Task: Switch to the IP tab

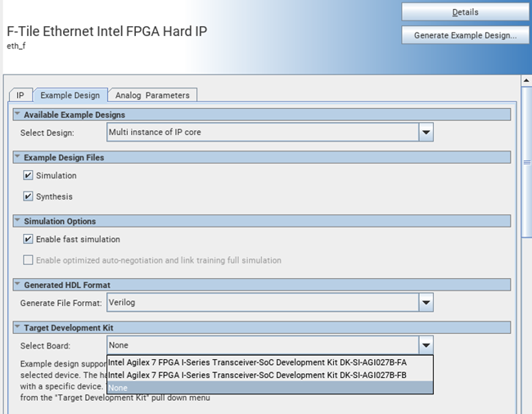Action: 20,96
